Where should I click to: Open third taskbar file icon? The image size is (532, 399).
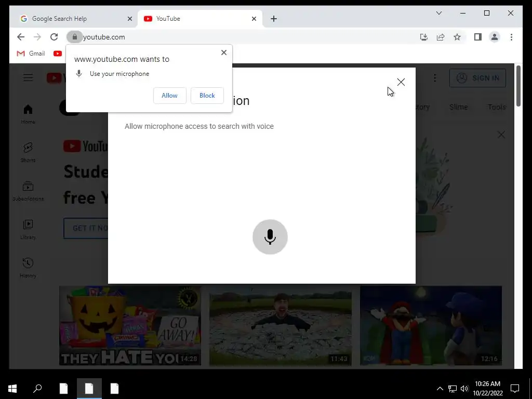click(x=114, y=389)
